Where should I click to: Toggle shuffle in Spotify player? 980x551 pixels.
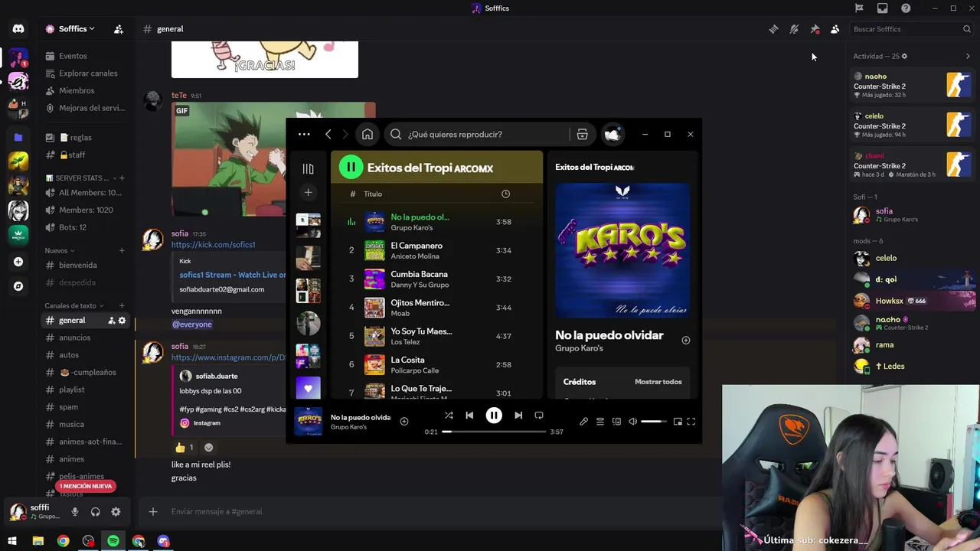tap(449, 416)
